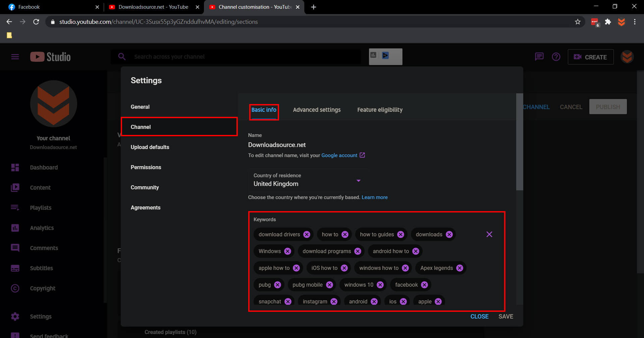Open the account avatar menu
This screenshot has width=644, height=338.
pyautogui.click(x=627, y=57)
